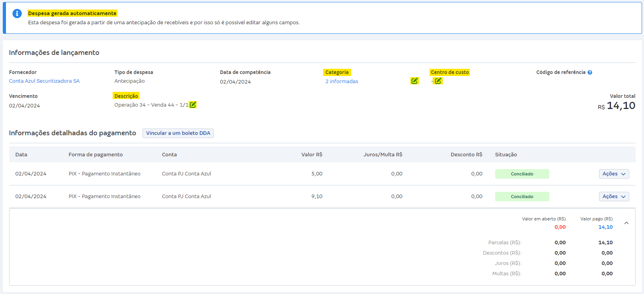The width and height of the screenshot is (644, 294).
Task: Select the Conta PJ Conta Azul cell in first row
Action: point(186,174)
